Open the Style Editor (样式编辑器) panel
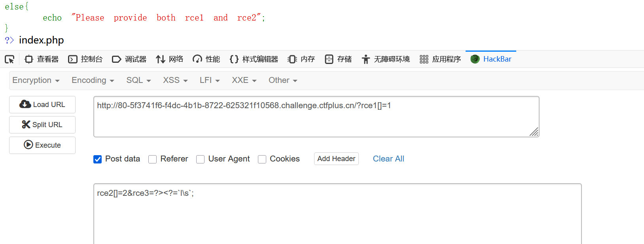The width and height of the screenshot is (644, 244). click(254, 59)
